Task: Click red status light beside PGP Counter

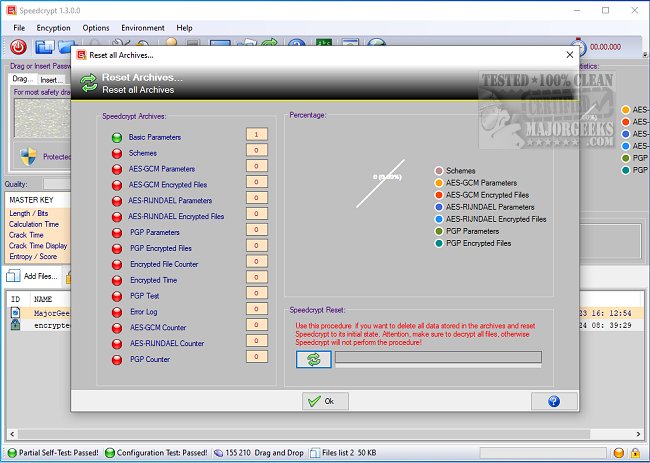Action: tap(117, 360)
